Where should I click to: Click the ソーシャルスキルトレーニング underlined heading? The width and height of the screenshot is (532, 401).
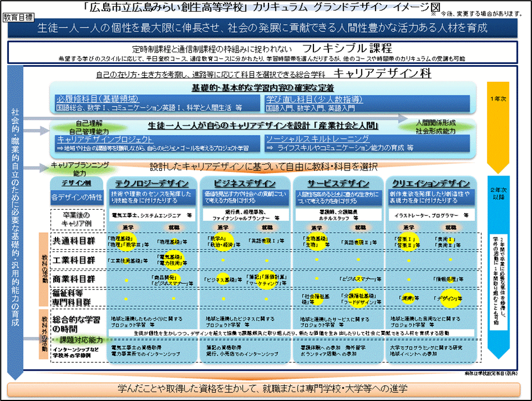pos(317,139)
